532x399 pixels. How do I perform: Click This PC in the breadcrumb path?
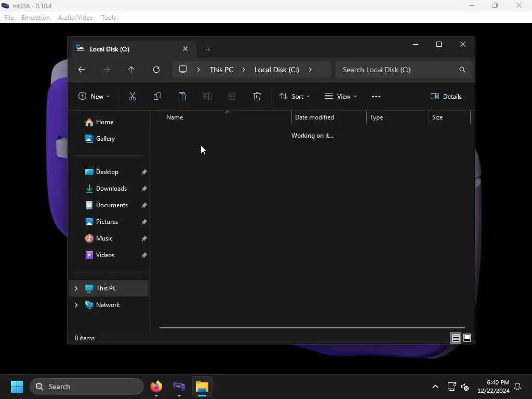pos(221,70)
